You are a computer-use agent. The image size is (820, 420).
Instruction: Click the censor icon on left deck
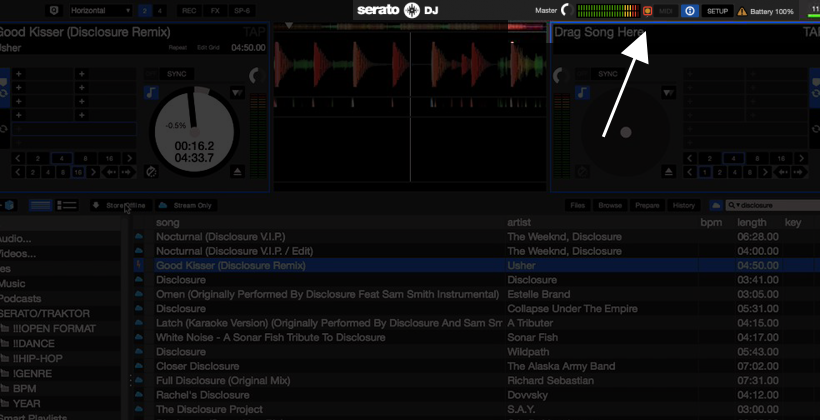point(151,172)
